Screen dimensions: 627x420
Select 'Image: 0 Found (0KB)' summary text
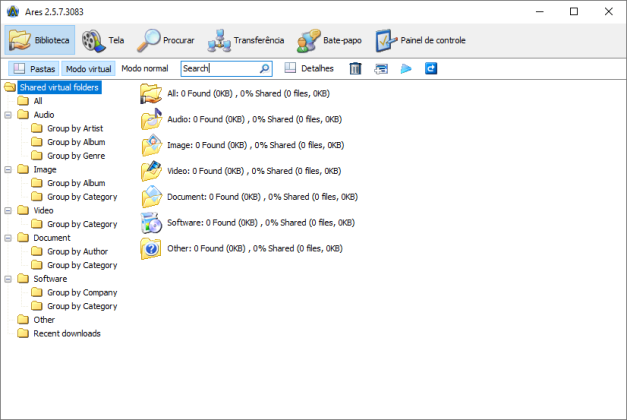(x=256, y=145)
